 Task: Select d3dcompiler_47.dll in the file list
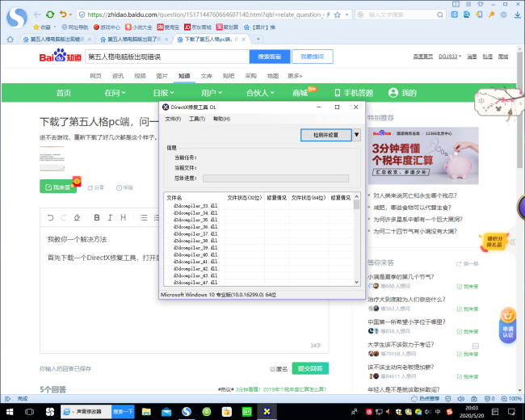[x=195, y=283]
